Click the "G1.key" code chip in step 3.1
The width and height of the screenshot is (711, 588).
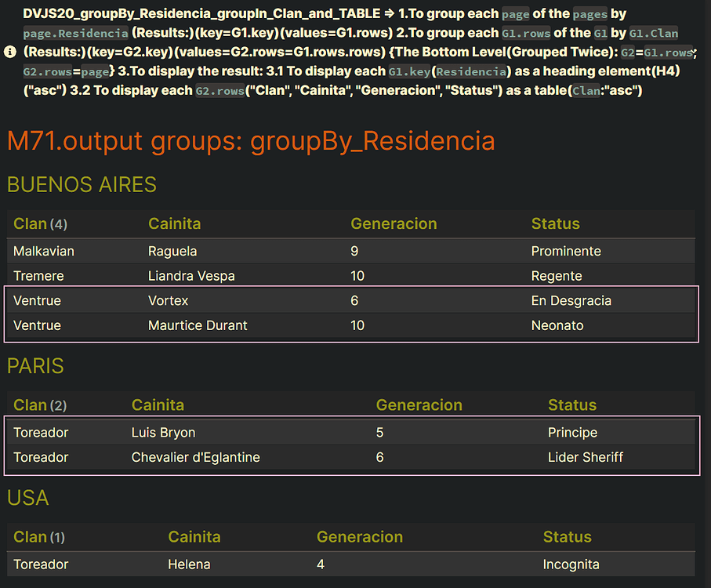(x=410, y=71)
